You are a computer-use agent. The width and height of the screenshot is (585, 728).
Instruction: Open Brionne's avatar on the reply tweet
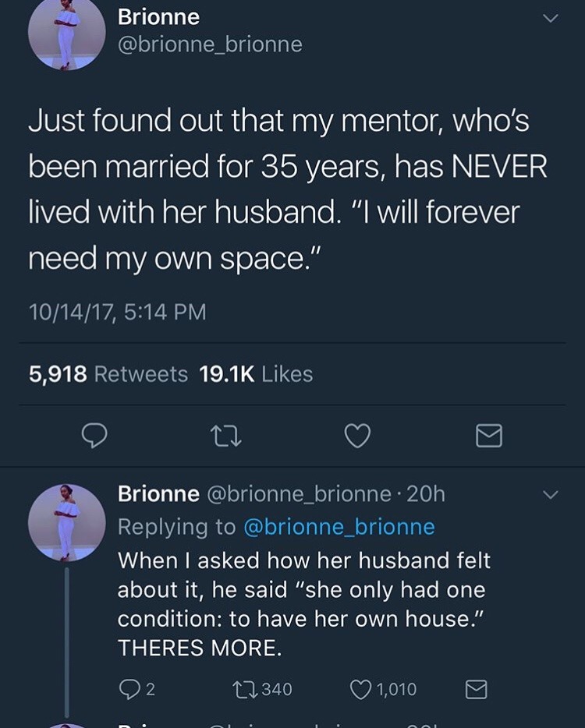[67, 522]
